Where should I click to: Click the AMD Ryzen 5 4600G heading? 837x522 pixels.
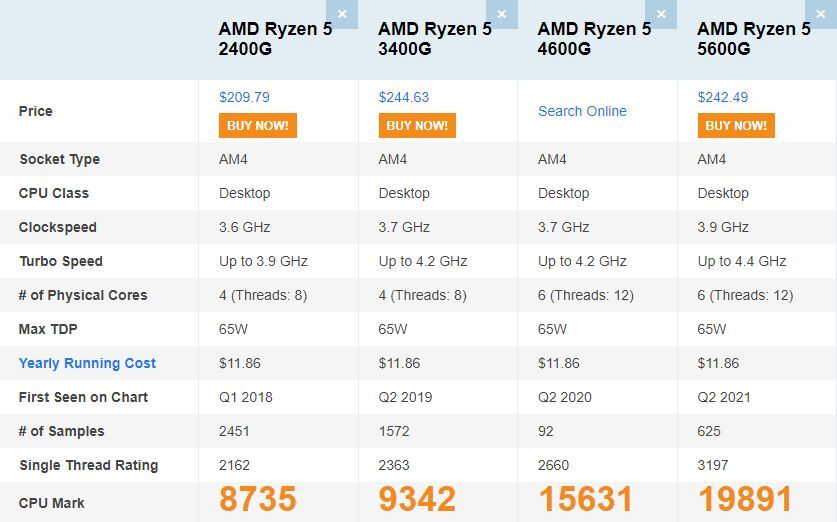pos(594,39)
